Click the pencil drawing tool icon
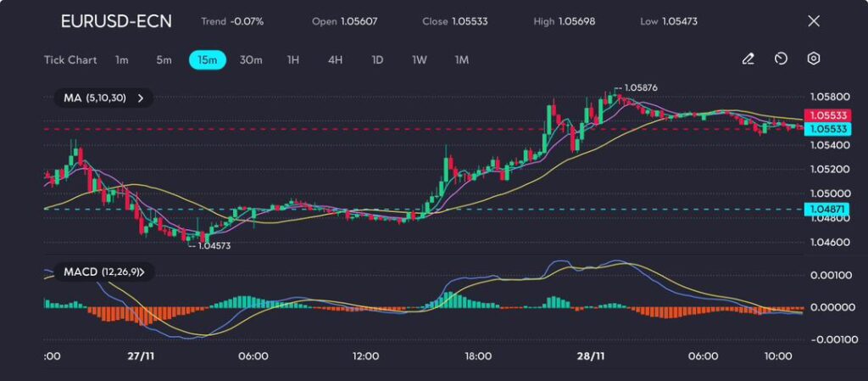Viewport: 868px width, 381px height. point(748,59)
